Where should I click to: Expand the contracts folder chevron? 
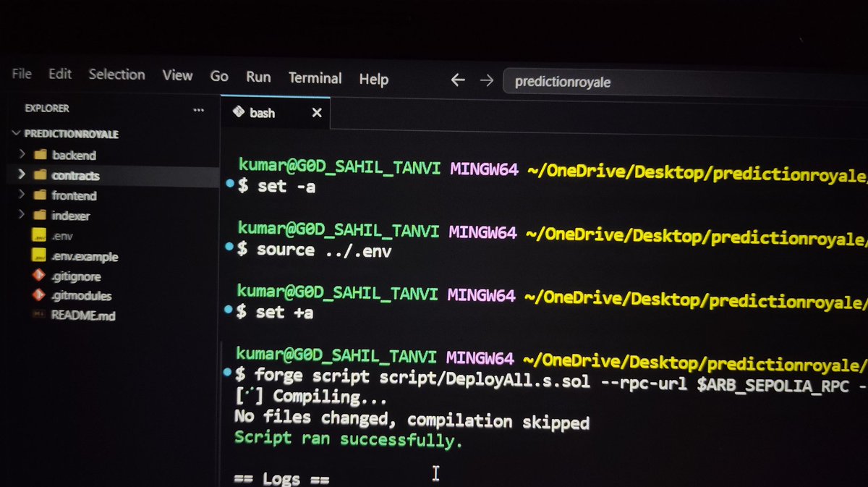(x=21, y=174)
